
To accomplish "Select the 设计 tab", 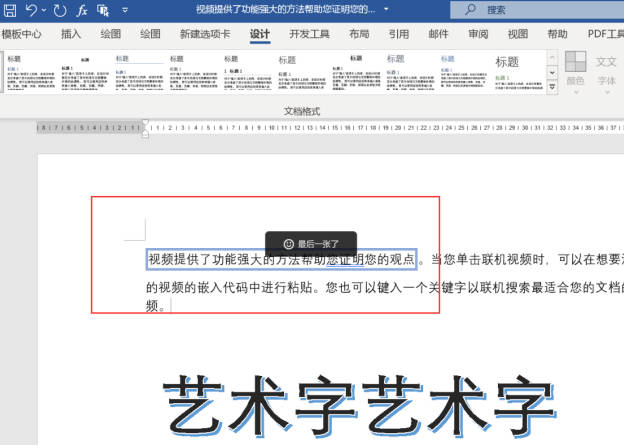I will pos(260,34).
